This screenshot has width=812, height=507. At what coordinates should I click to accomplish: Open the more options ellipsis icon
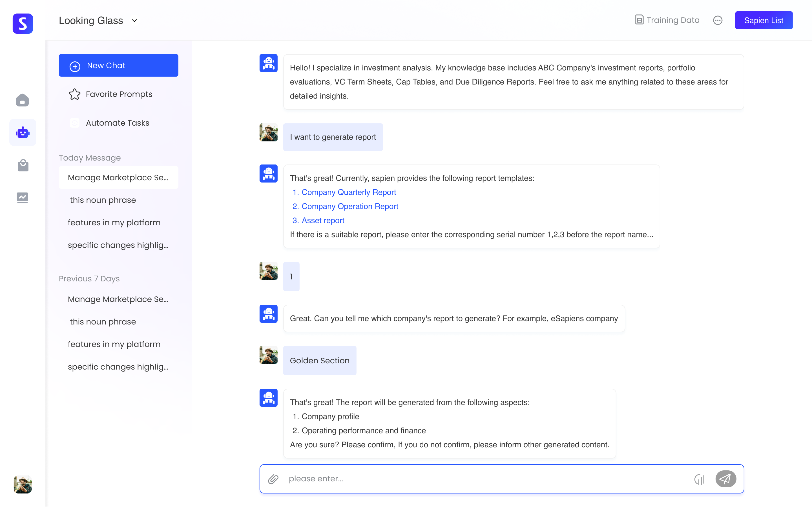pos(717,21)
